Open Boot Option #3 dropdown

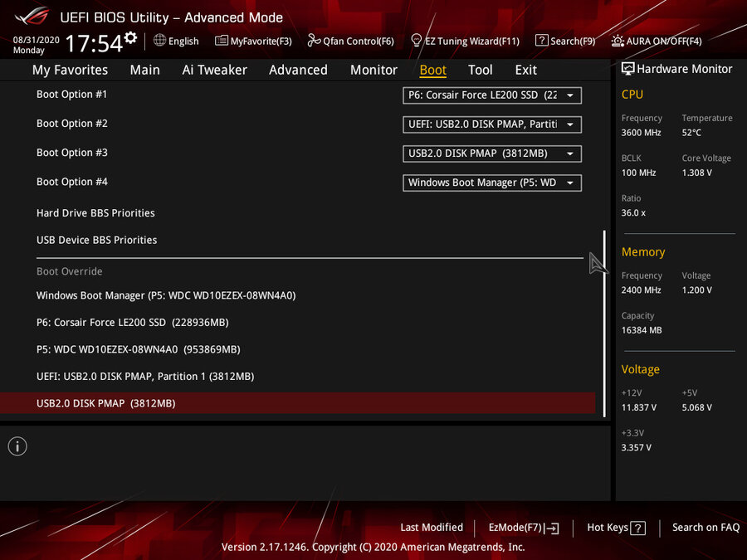tap(492, 153)
